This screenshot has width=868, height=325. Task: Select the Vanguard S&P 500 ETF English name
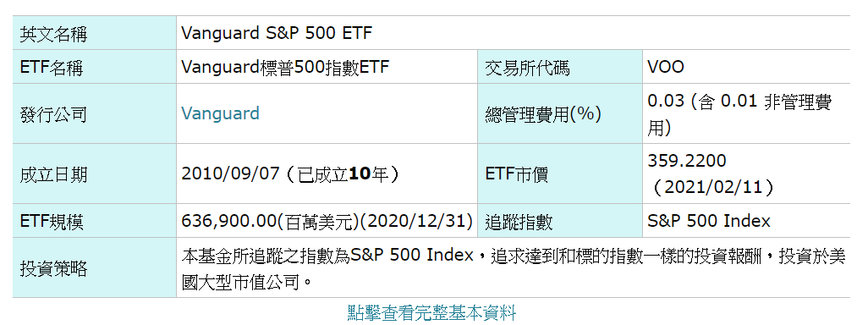point(277,33)
